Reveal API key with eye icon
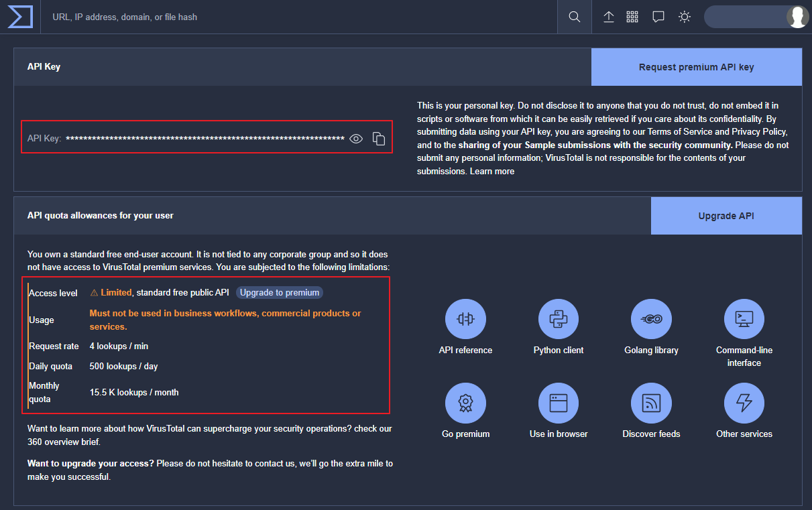This screenshot has width=812, height=510. click(x=356, y=139)
